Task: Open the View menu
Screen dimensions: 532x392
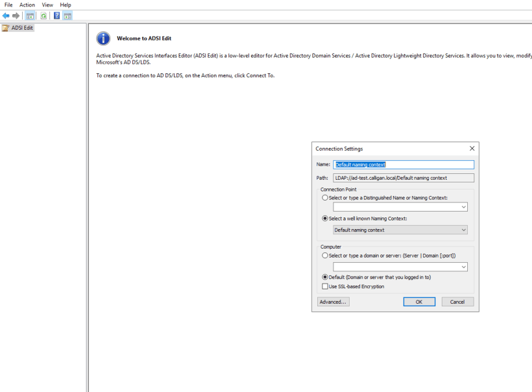Action: [47, 5]
